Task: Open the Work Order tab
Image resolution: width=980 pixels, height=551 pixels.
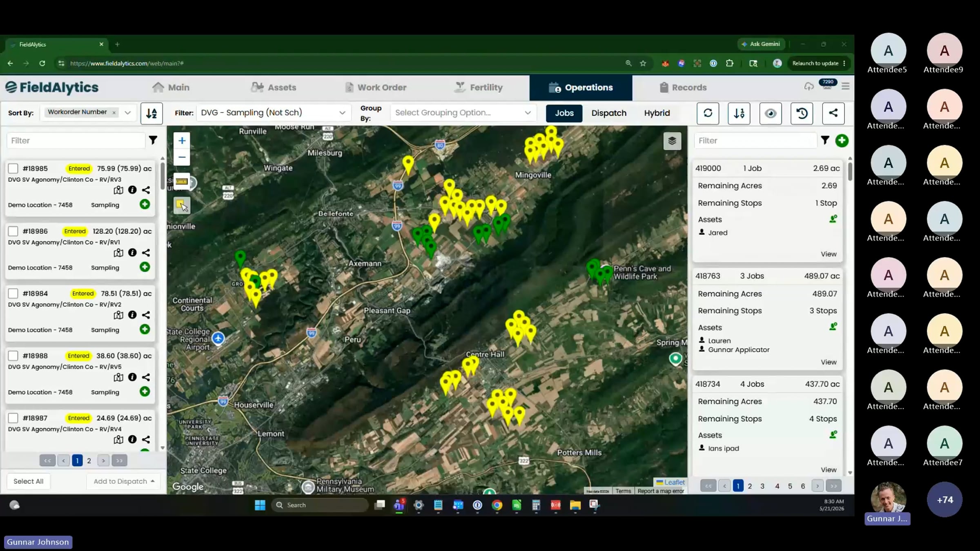Action: [376, 87]
